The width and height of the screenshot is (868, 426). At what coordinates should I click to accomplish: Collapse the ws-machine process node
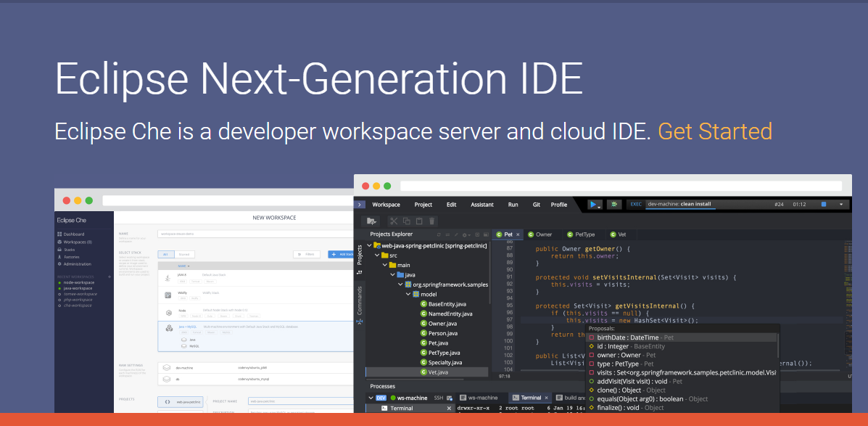click(x=370, y=398)
